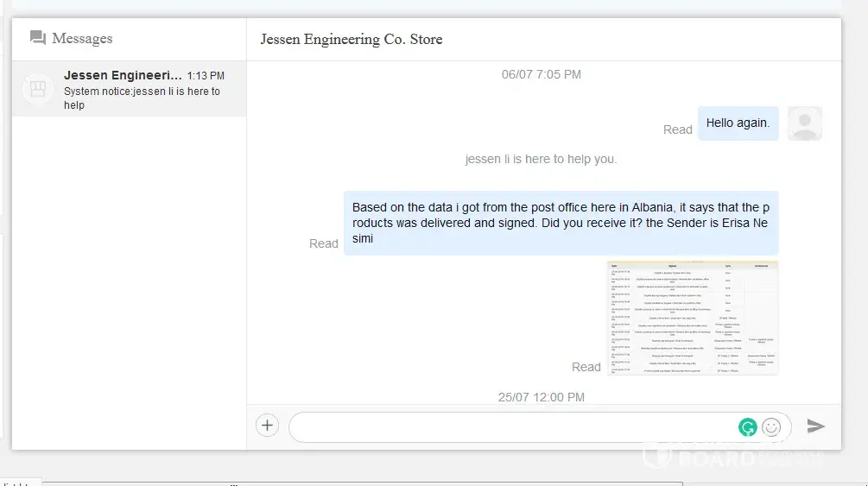Viewport: 868px width, 486px height.
Task: Open the tracking table image thumbnail
Action: [693, 318]
